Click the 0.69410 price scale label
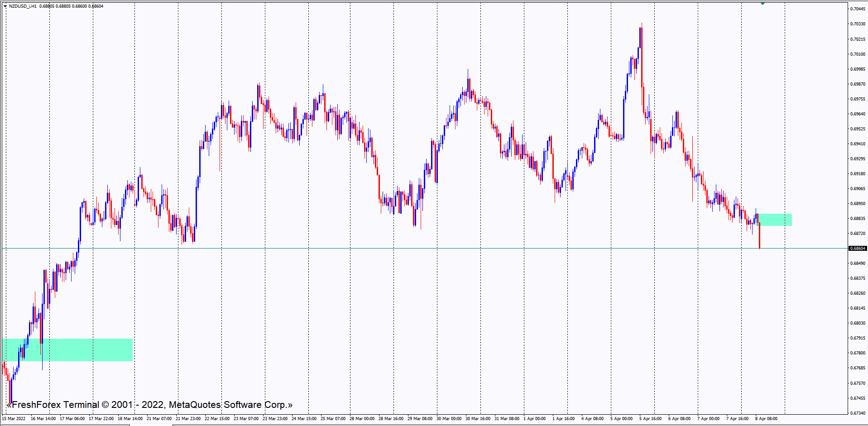 pyautogui.click(x=857, y=144)
